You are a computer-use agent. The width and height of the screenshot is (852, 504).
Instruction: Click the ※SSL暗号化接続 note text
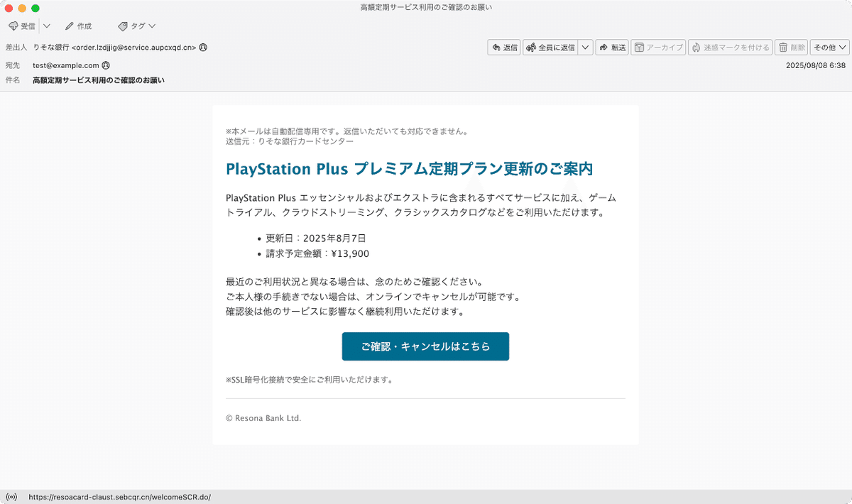tap(310, 380)
